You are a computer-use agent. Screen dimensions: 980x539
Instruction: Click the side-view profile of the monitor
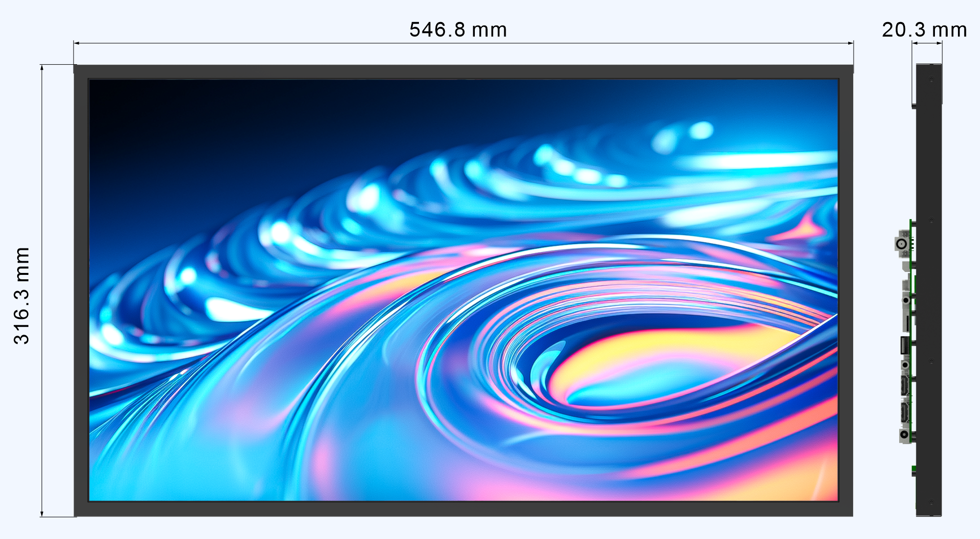[x=919, y=290]
